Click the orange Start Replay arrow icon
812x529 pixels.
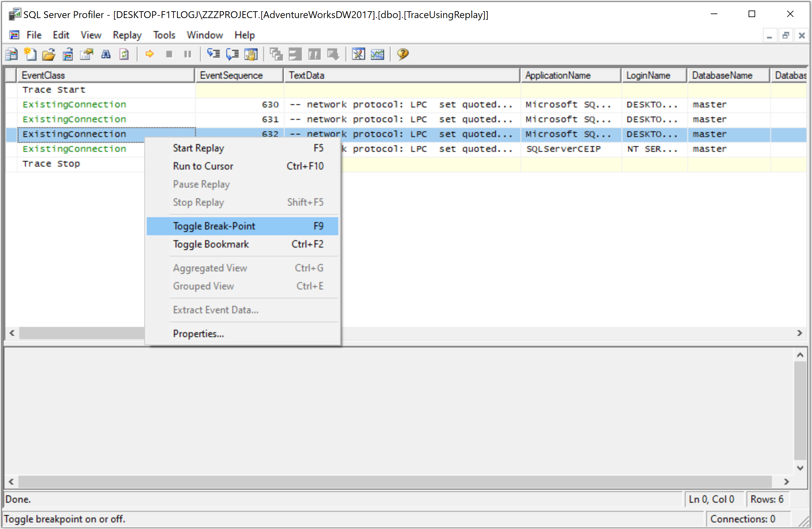click(150, 54)
